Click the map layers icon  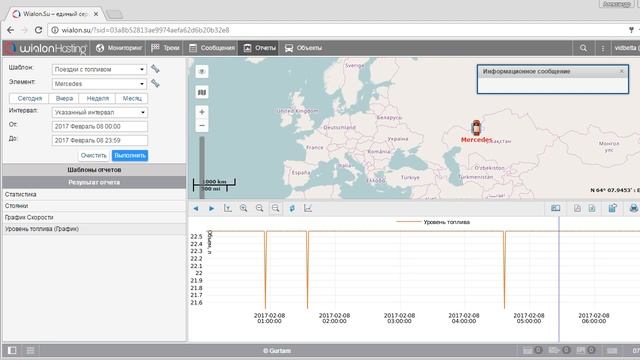coord(202,71)
